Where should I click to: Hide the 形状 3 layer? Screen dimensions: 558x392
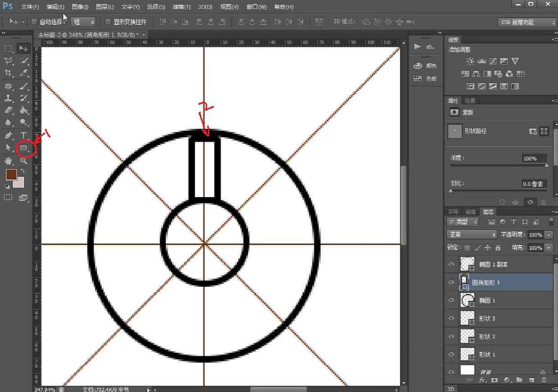451,318
